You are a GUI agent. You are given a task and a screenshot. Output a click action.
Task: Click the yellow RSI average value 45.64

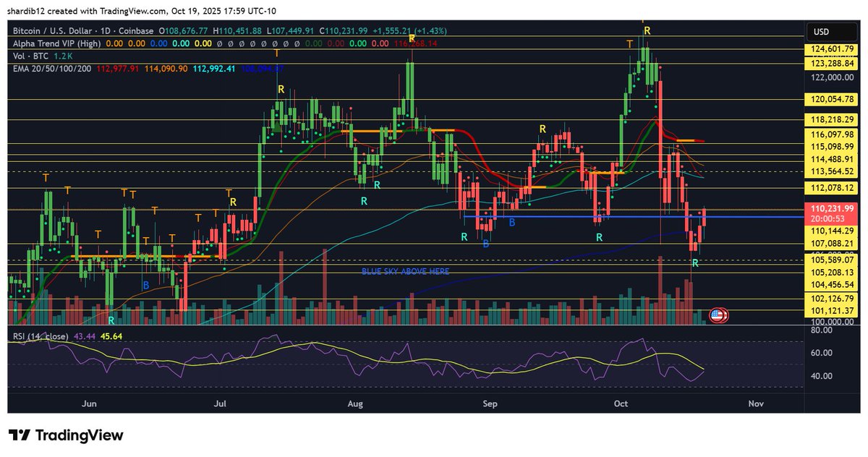coord(112,336)
